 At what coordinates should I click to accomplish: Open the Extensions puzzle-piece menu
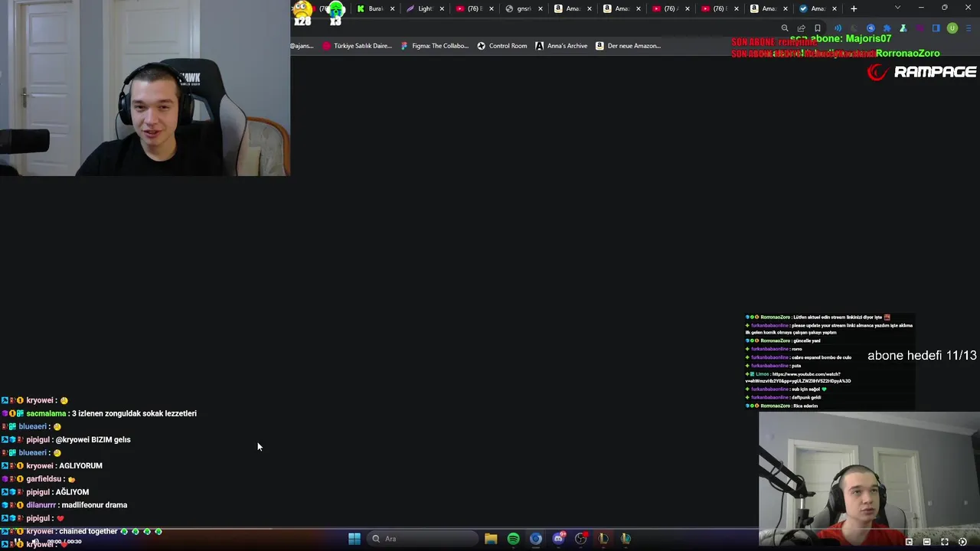(887, 28)
